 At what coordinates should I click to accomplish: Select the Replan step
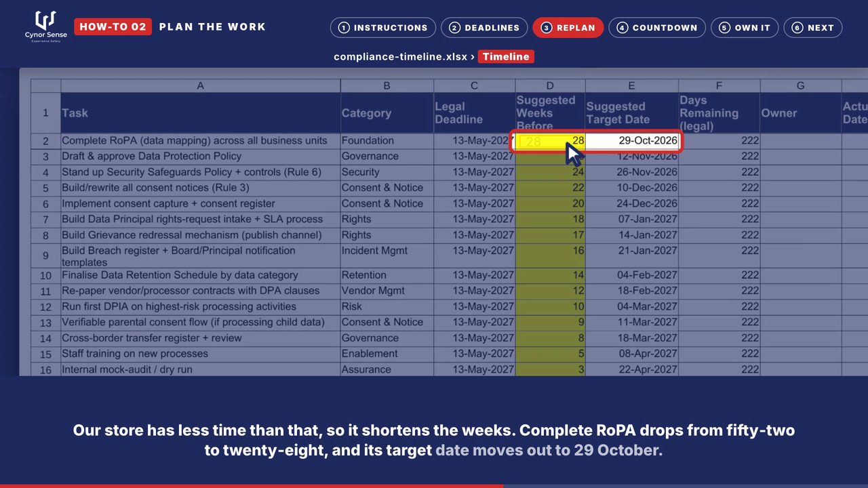coord(568,28)
